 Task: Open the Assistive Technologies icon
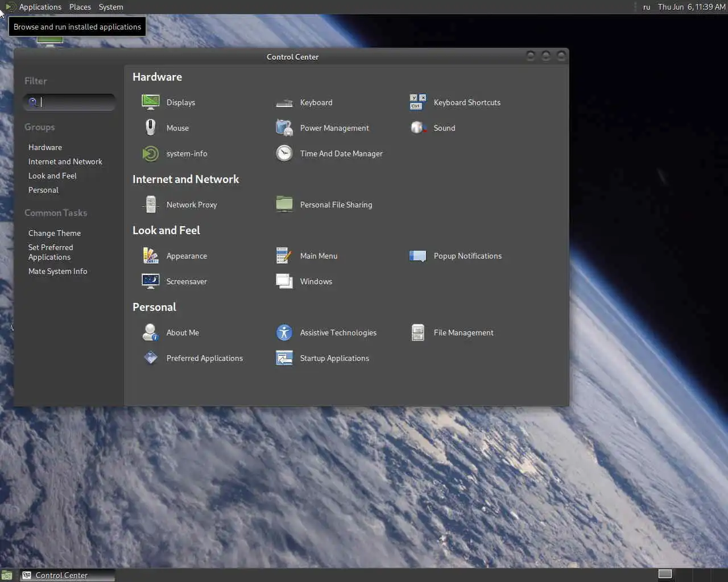pos(284,332)
